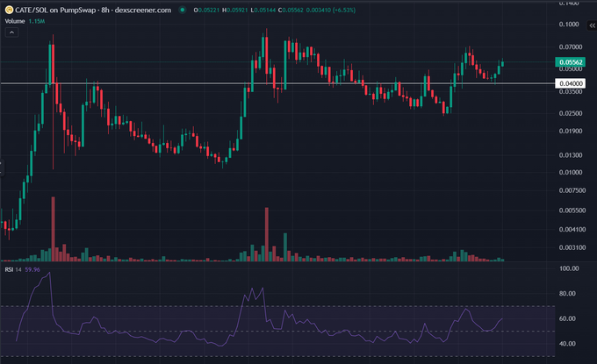This screenshot has height=364, width=597.
Task: Click the RSI 14 indicator label
Action: (13, 269)
